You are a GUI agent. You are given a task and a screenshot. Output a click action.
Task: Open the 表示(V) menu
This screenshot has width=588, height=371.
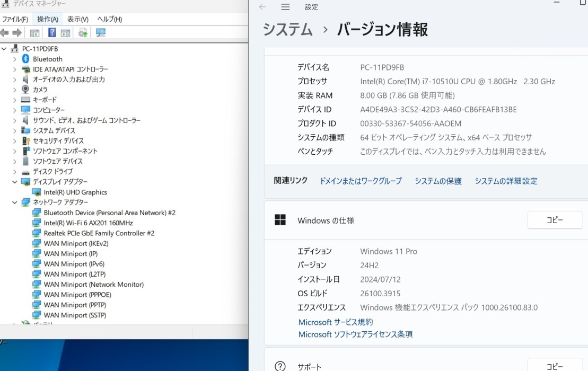pyautogui.click(x=77, y=19)
